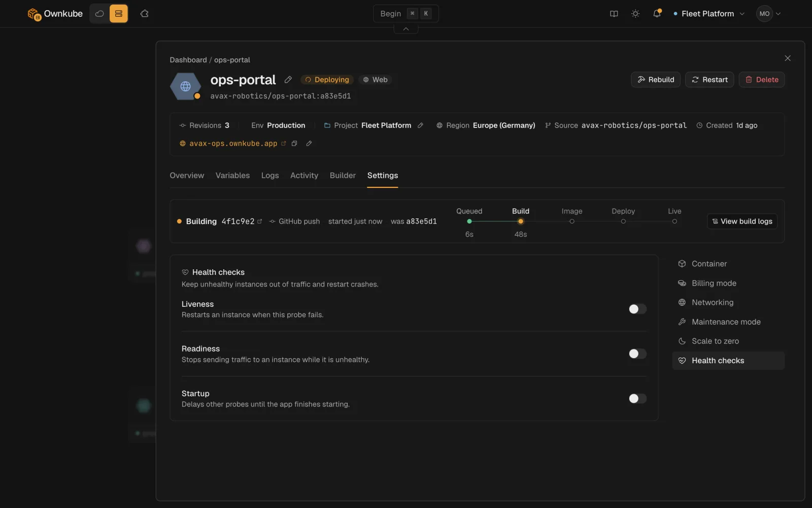Open avax-ops.ownkube.app link
This screenshot has height=508, width=812.
(x=233, y=144)
